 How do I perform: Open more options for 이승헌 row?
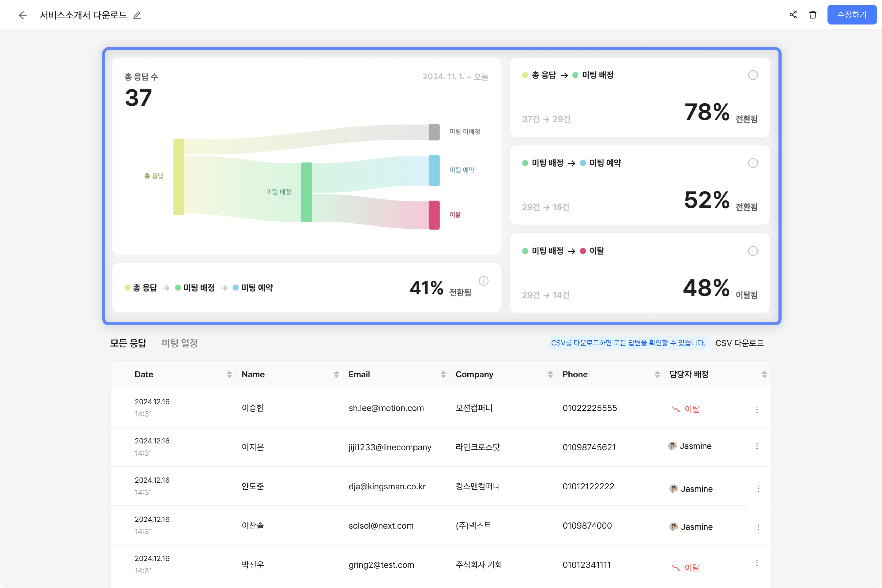(757, 410)
